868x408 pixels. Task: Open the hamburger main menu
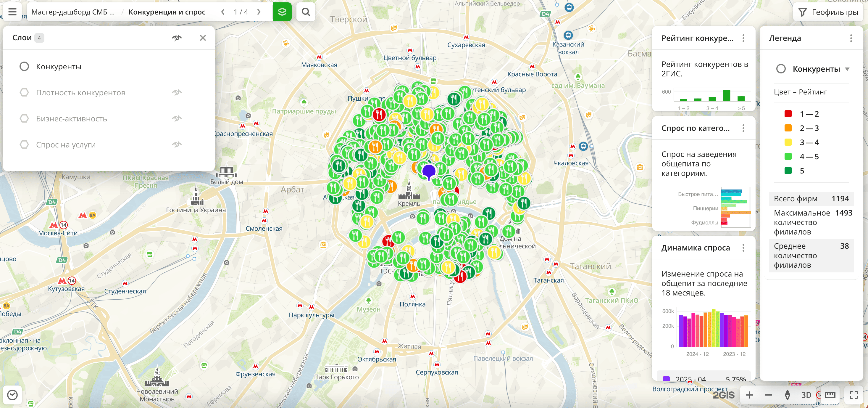pyautogui.click(x=12, y=12)
